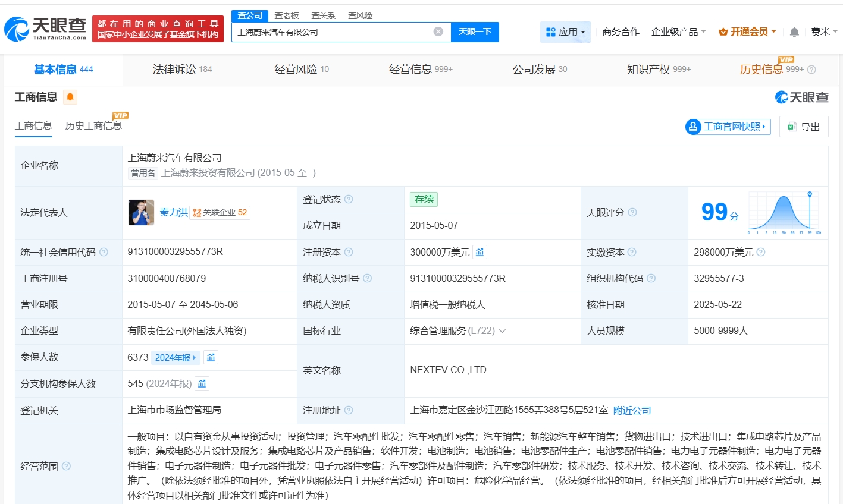Click 成立日期 value 2015-05-07
The width and height of the screenshot is (843, 504).
coord(434,225)
